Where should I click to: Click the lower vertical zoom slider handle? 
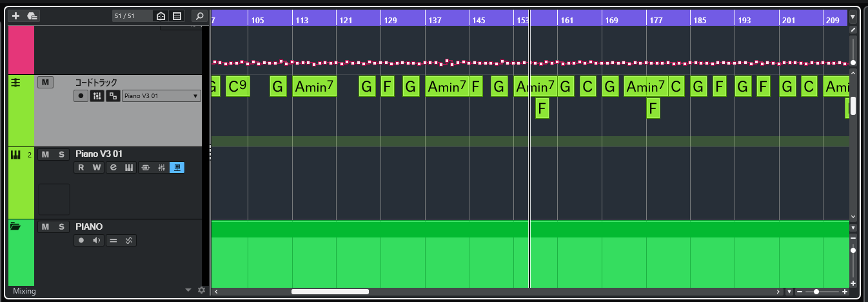pyautogui.click(x=853, y=250)
